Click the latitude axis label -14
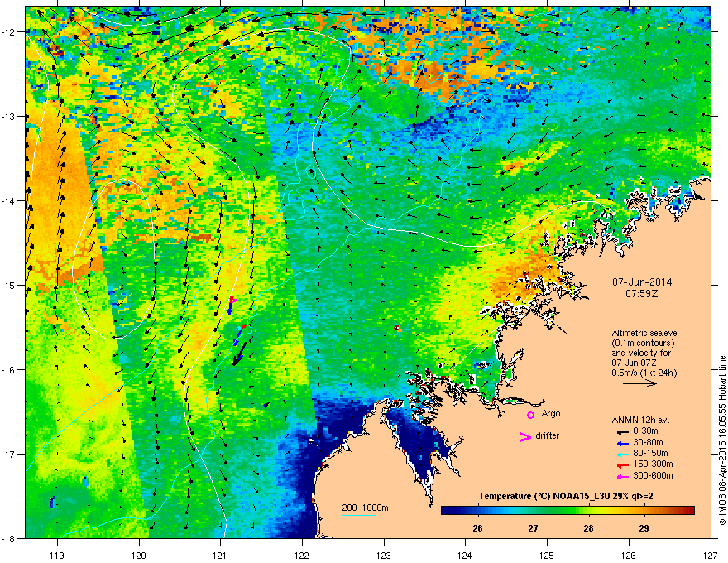Viewport: 728px width, 563px height. (9, 201)
